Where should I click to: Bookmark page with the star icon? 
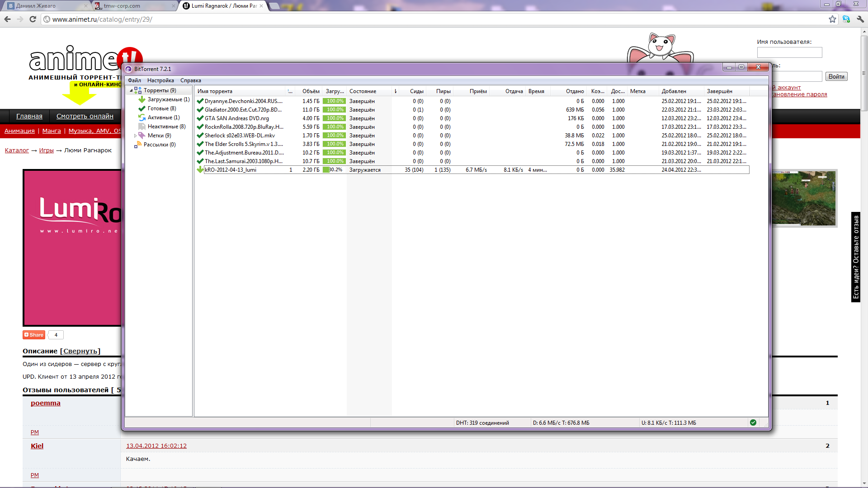tap(832, 19)
